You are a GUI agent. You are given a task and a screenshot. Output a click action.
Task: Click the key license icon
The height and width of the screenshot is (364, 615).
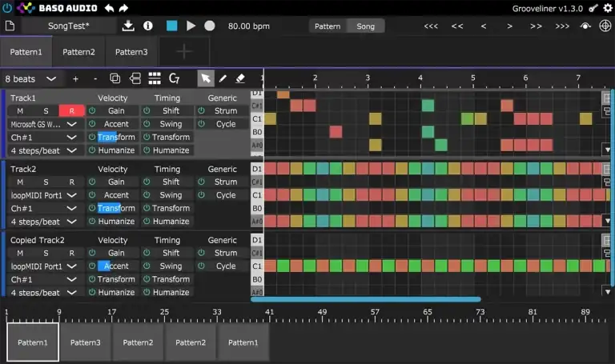point(593,8)
